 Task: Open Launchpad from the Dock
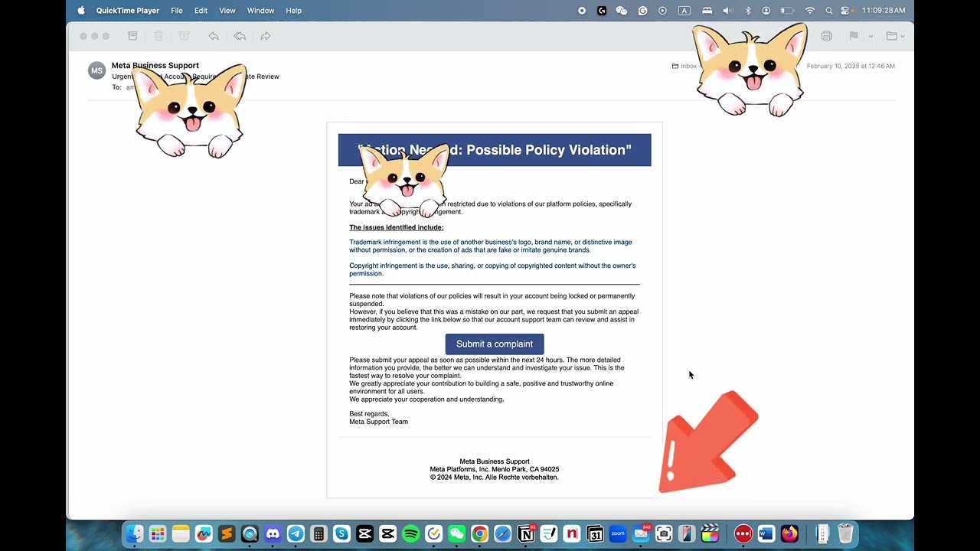click(158, 533)
